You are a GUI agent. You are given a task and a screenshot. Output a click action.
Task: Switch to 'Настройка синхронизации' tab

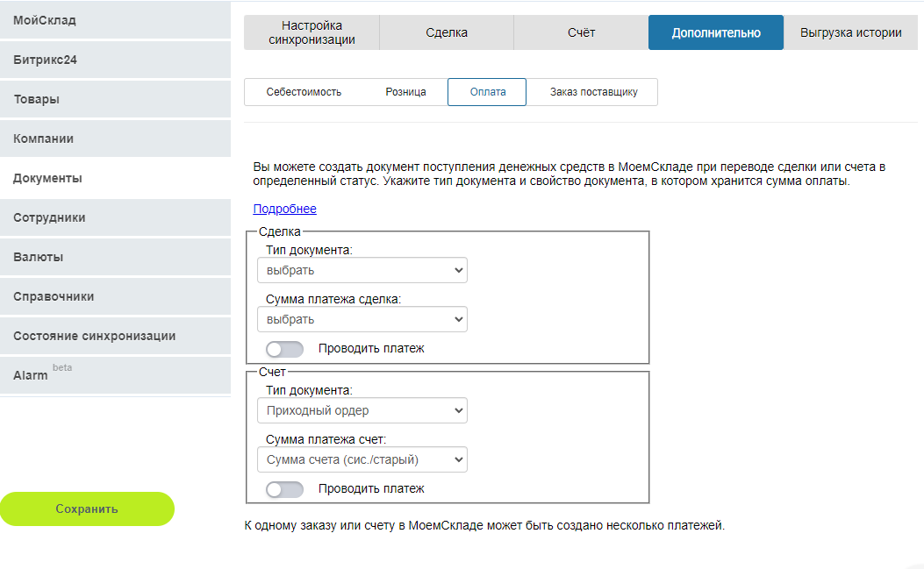312,32
